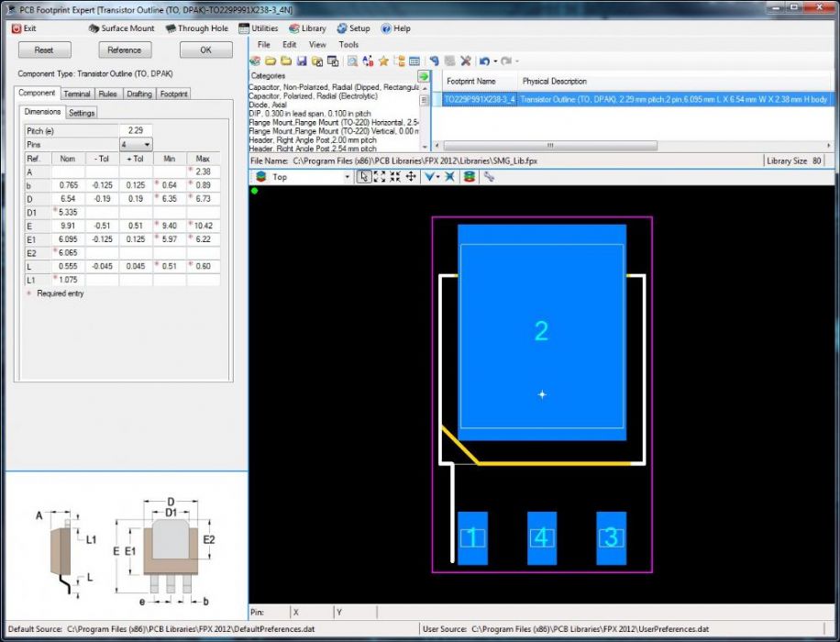Click the wrench settings icon in viewer toolbar
This screenshot has height=642, width=840.
[489, 177]
